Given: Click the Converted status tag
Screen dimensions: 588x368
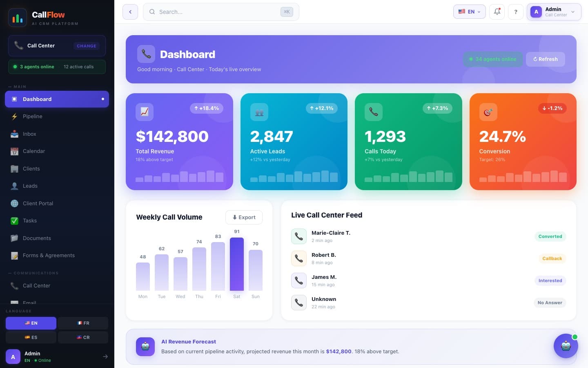Looking at the screenshot, I should click(550, 236).
